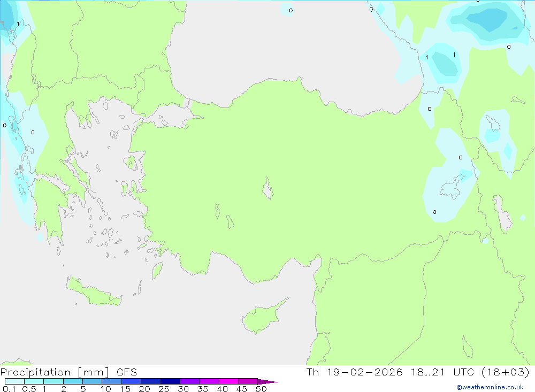Click the "0.1" legend scale value

click(x=9, y=389)
